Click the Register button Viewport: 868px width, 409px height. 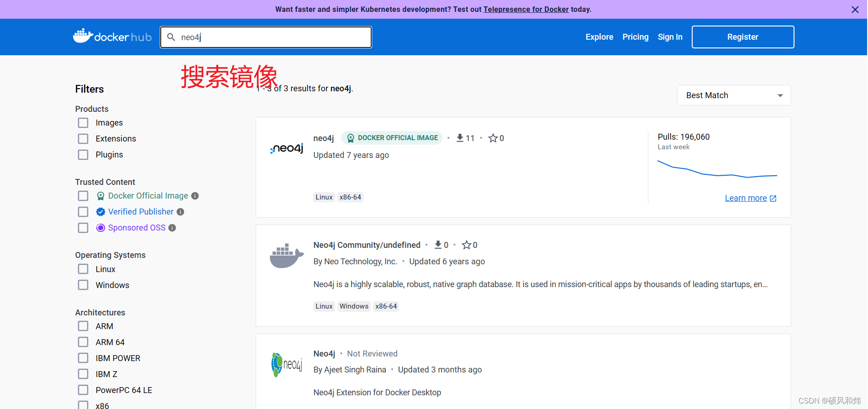click(x=743, y=37)
